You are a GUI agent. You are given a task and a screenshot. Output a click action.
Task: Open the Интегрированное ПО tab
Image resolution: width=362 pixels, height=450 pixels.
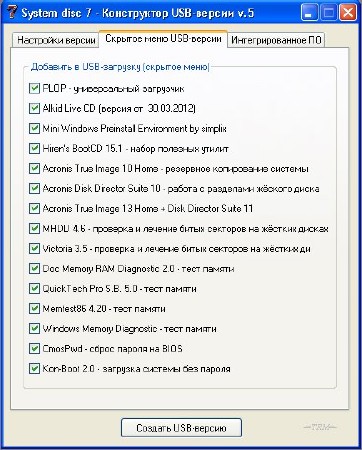pos(276,40)
